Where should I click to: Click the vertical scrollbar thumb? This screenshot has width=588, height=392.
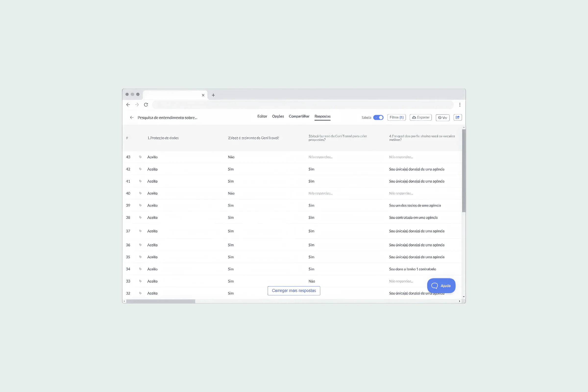(x=464, y=171)
